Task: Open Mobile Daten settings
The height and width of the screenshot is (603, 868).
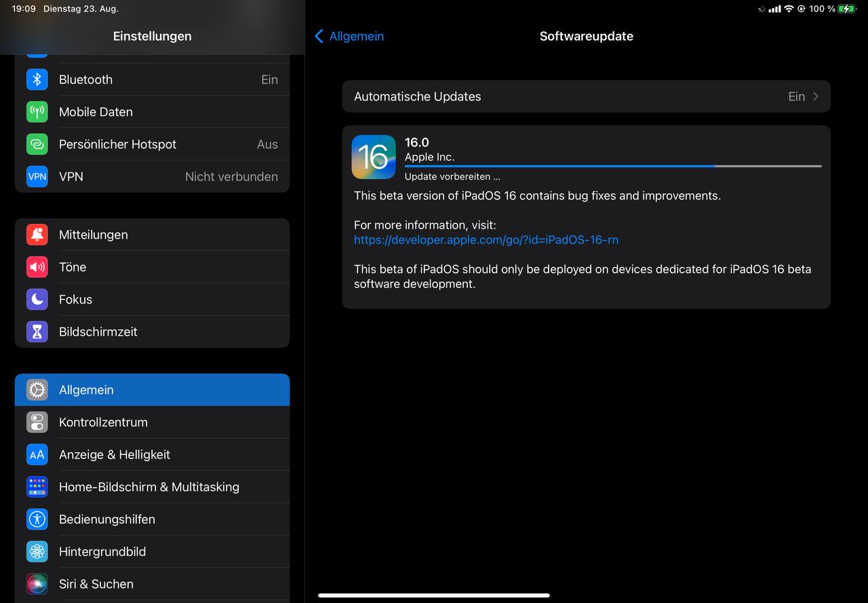Action: tap(152, 112)
